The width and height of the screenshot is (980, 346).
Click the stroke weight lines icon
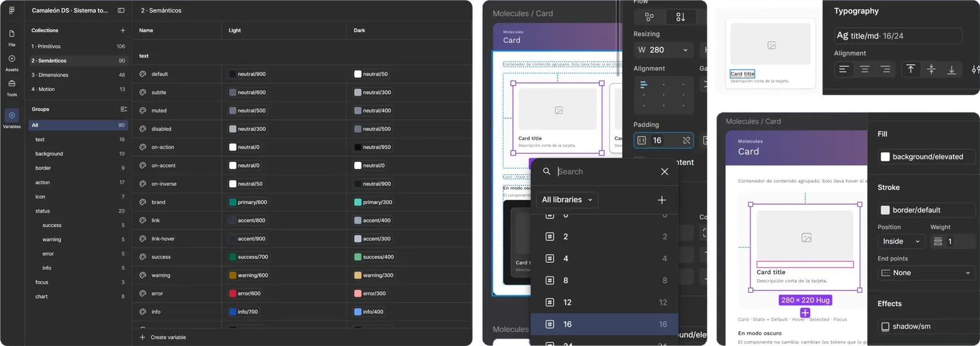pos(938,242)
